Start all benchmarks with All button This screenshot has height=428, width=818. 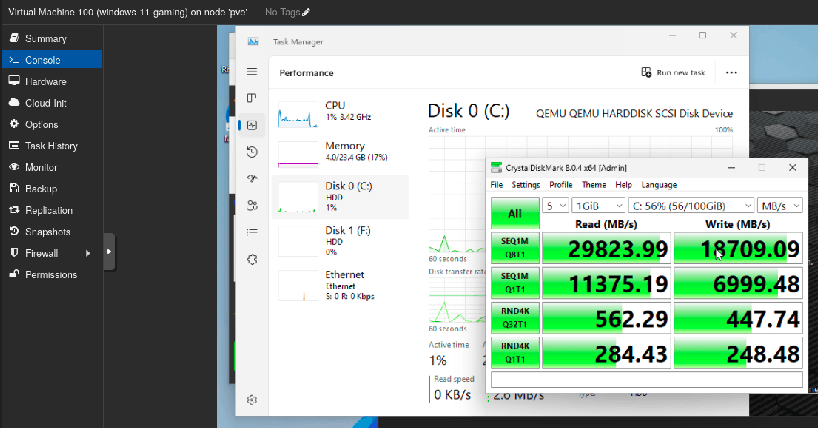tap(515, 213)
